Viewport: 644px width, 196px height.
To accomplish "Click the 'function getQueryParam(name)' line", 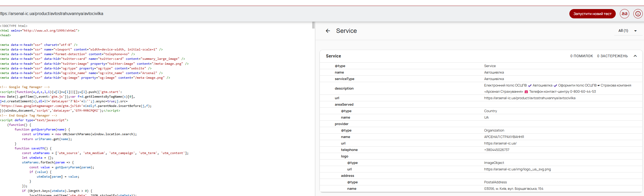I will point(43,129).
